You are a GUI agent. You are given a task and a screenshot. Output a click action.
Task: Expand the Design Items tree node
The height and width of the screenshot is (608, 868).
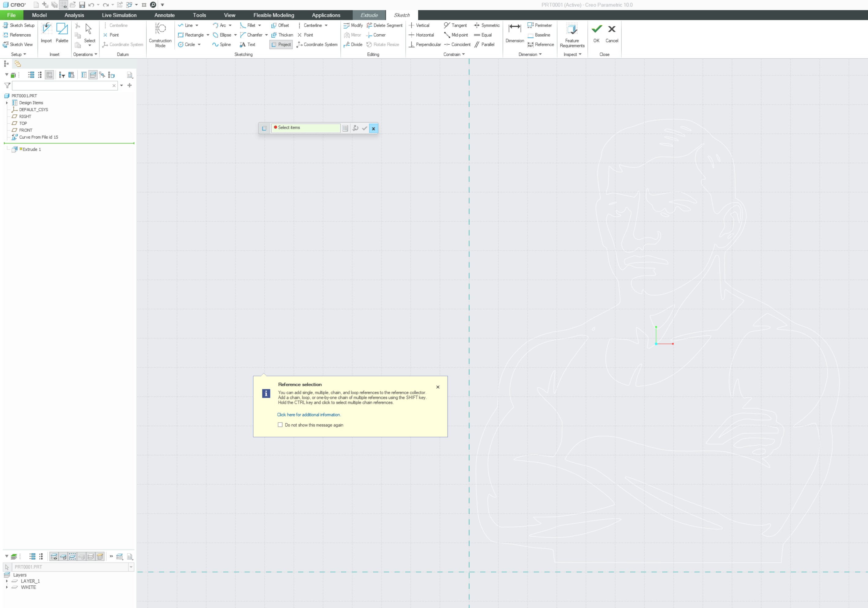[x=7, y=103]
